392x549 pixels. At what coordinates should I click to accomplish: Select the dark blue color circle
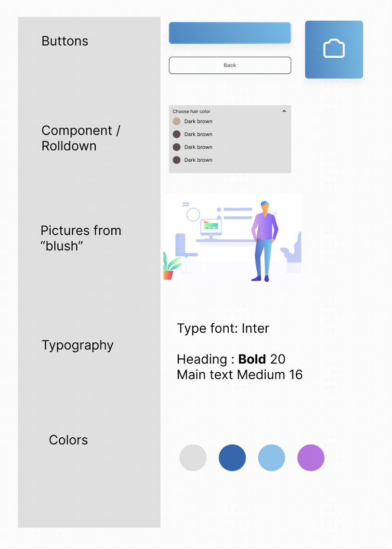232,457
